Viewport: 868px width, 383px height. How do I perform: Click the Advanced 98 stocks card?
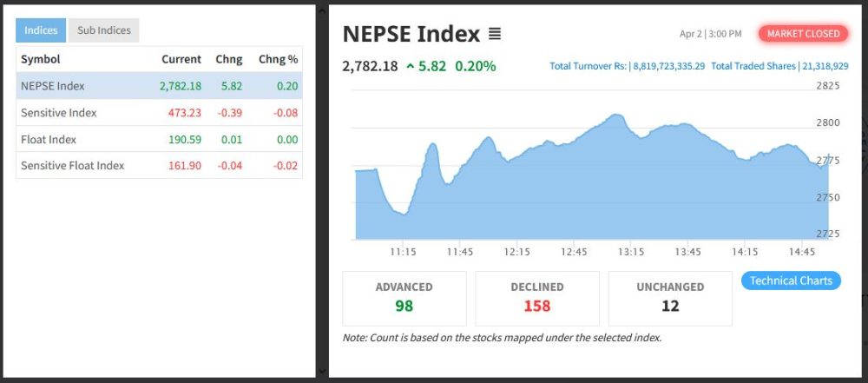tap(404, 298)
